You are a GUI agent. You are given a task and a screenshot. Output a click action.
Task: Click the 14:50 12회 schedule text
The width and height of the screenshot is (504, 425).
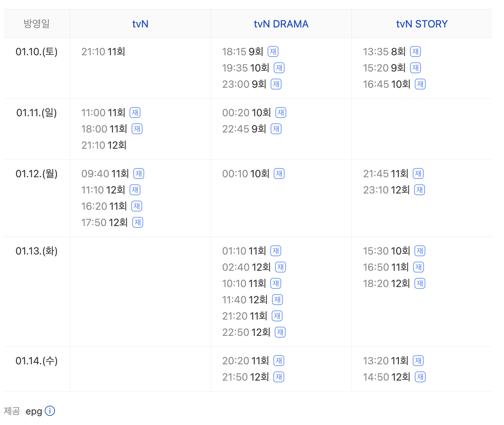point(387,377)
